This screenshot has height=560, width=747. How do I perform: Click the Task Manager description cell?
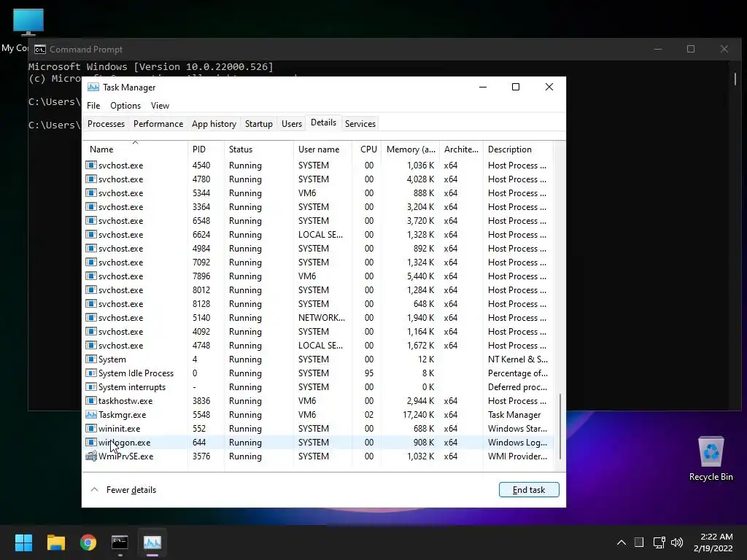tap(514, 415)
